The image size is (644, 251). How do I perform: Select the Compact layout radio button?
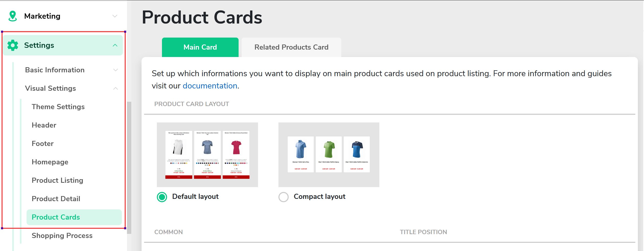point(284,197)
